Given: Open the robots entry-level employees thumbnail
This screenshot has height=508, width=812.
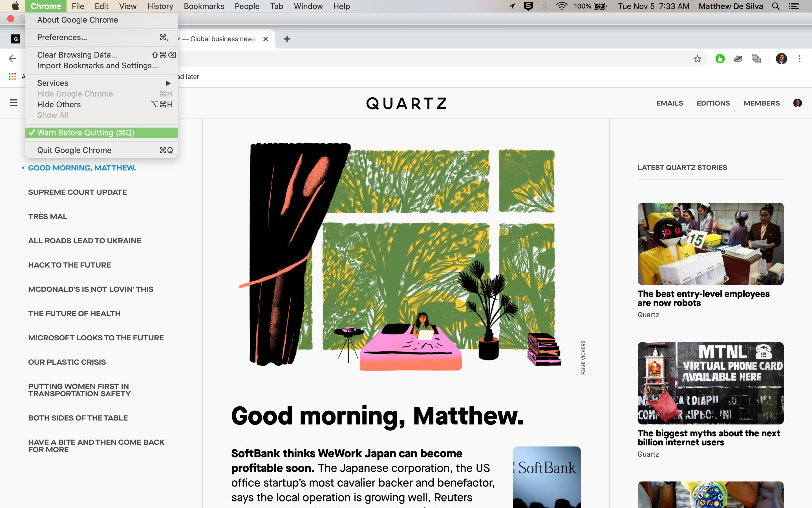Looking at the screenshot, I should 710,244.
